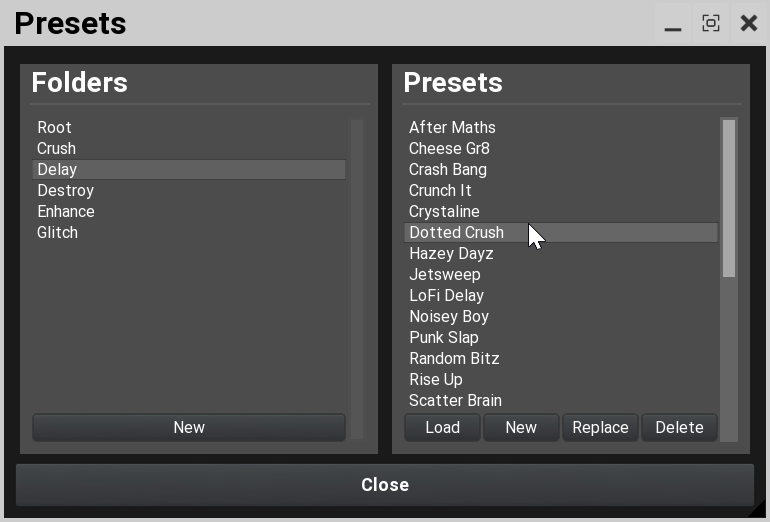Click the presets list scrollbar thumb
770x522 pixels.
tap(729, 198)
